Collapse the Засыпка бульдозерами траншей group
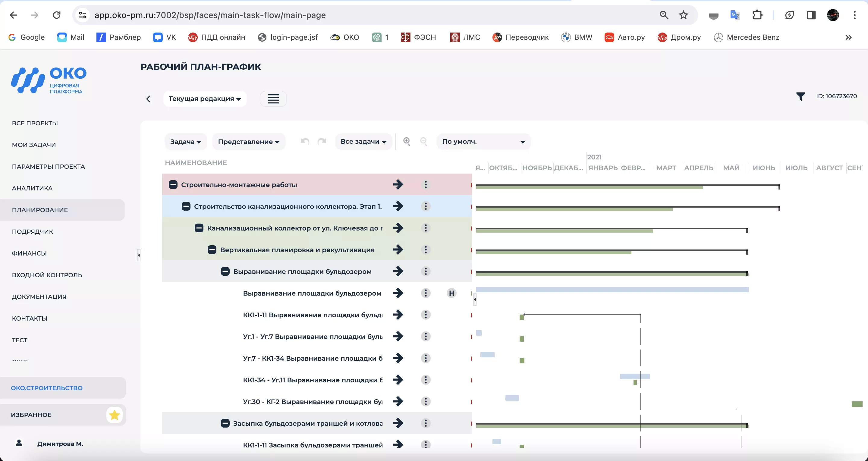 [x=225, y=423]
